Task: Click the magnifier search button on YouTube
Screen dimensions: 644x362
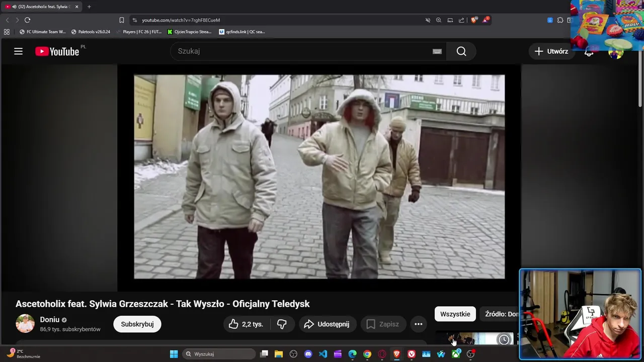Action: click(461, 51)
